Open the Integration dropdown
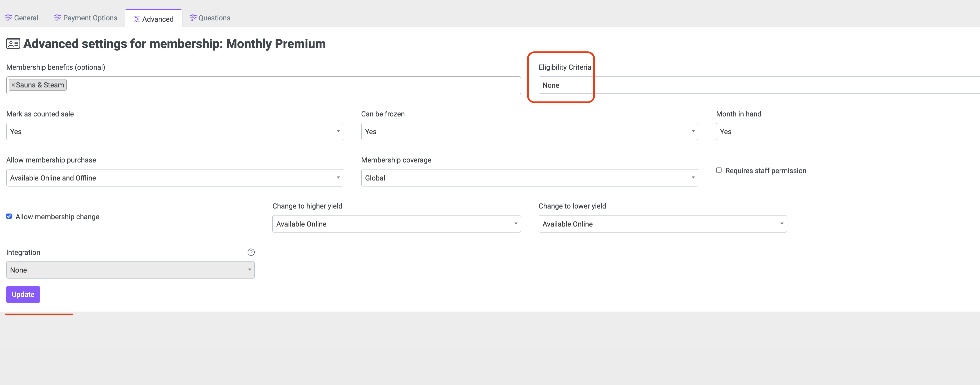 pos(130,270)
